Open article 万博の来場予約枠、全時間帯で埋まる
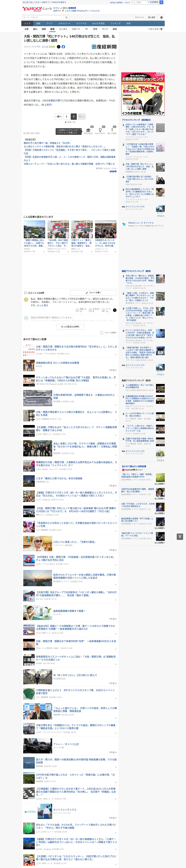The height and width of the screenshot is (868, 186). pyautogui.click(x=84, y=397)
